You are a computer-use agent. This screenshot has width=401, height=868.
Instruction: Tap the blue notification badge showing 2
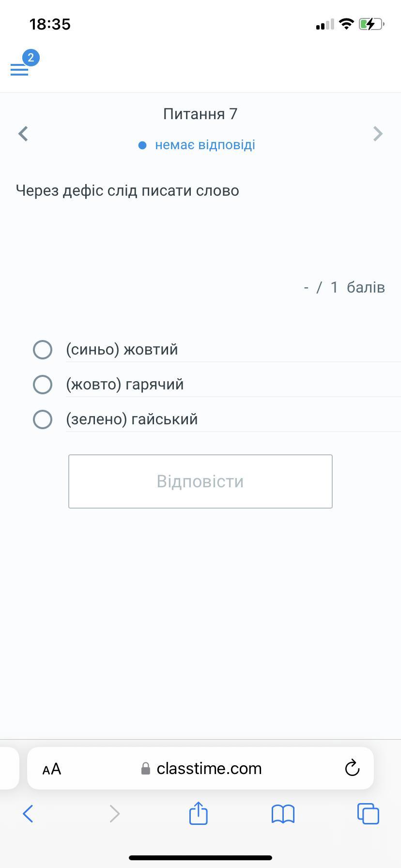(31, 58)
